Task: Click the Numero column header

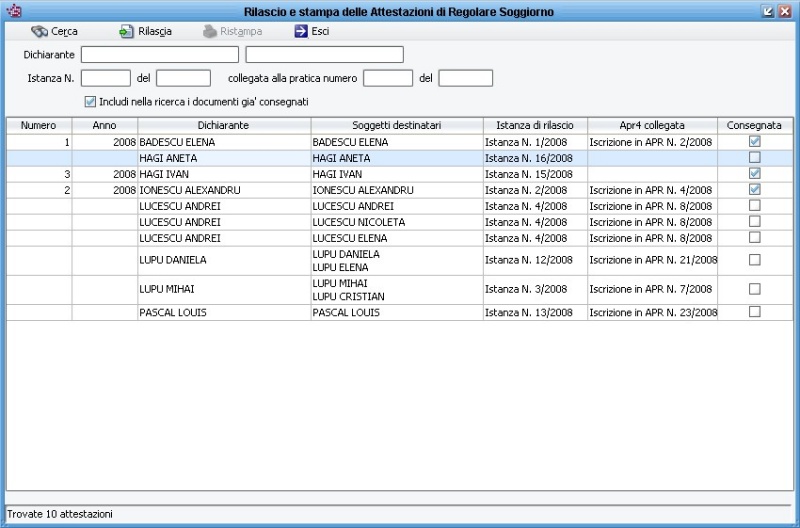Action: pos(38,125)
